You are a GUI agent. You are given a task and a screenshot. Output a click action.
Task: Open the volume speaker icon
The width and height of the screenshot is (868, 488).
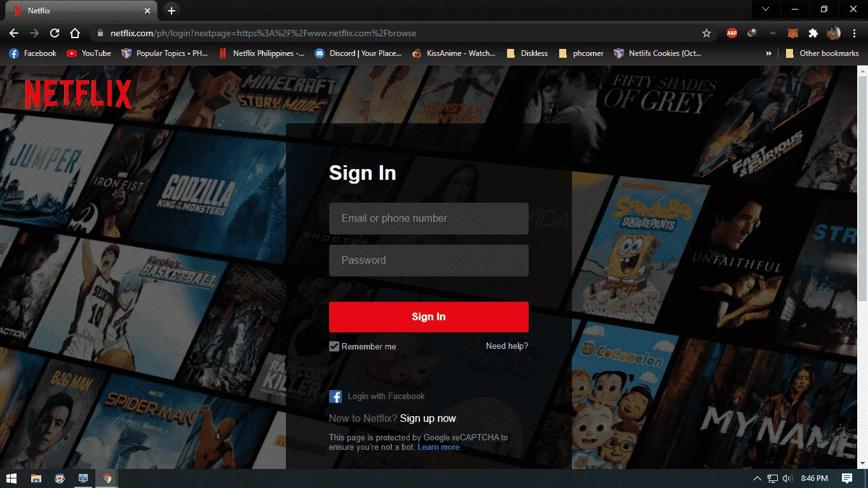click(x=787, y=478)
